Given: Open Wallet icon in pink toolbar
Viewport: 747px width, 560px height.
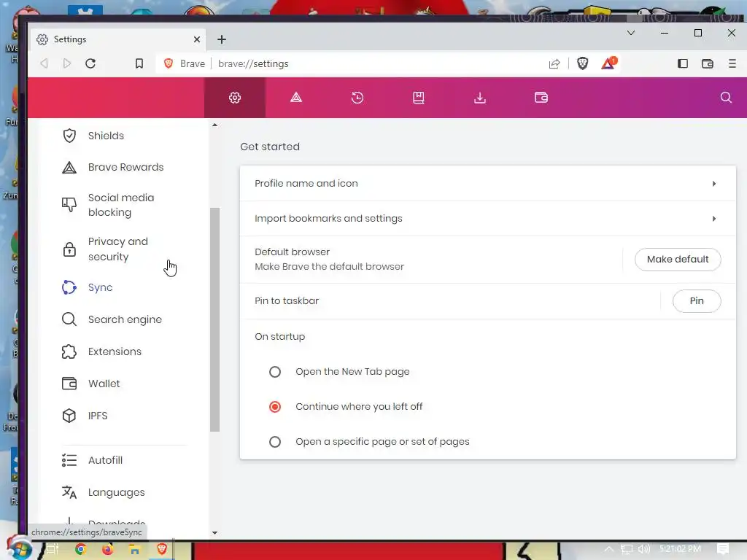Looking at the screenshot, I should coord(541,98).
